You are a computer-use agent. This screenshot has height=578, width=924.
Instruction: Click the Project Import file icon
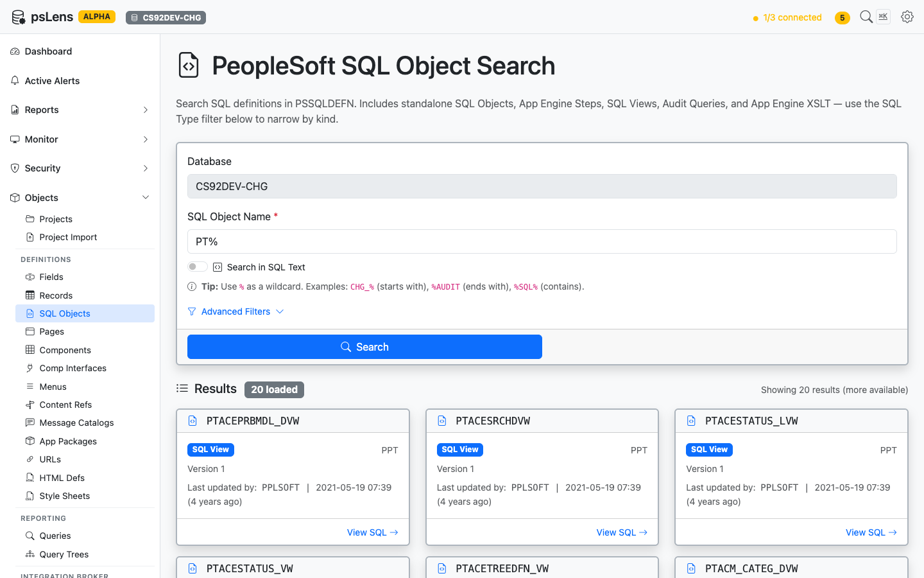tap(30, 237)
